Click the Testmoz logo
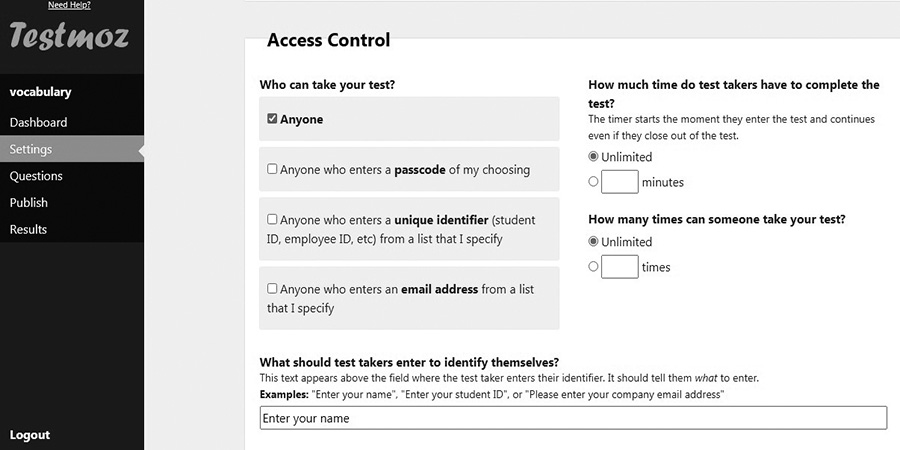 pos(69,36)
